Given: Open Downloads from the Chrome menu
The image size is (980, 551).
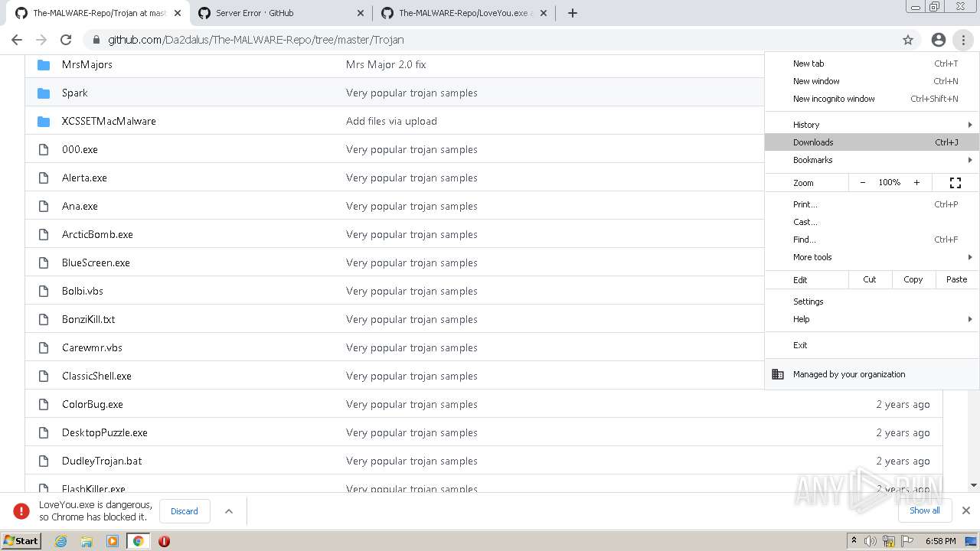Looking at the screenshot, I should coord(872,142).
